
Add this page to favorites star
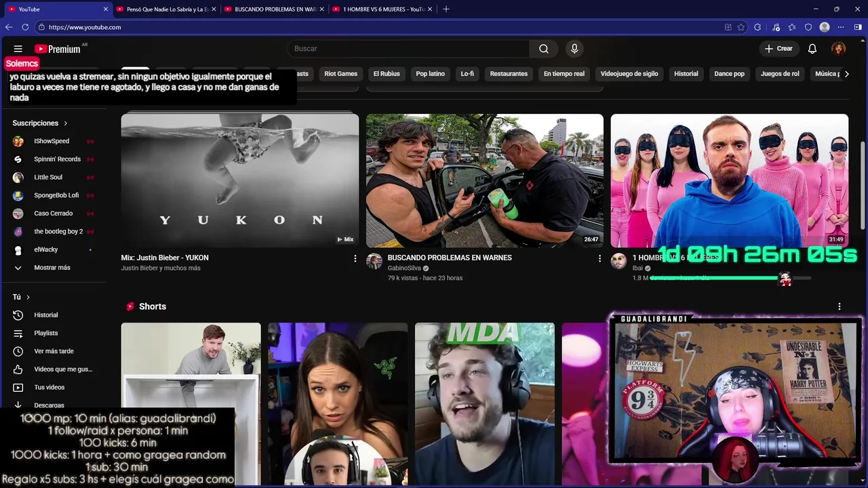click(x=741, y=27)
